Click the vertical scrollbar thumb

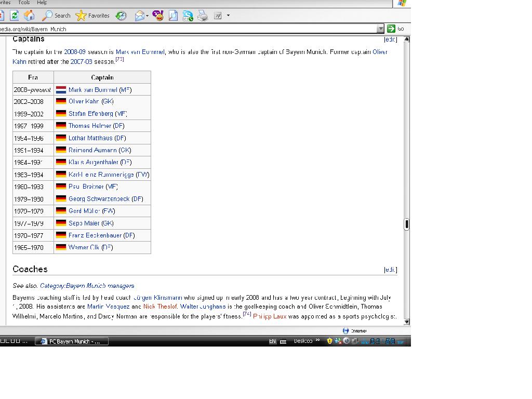point(406,224)
